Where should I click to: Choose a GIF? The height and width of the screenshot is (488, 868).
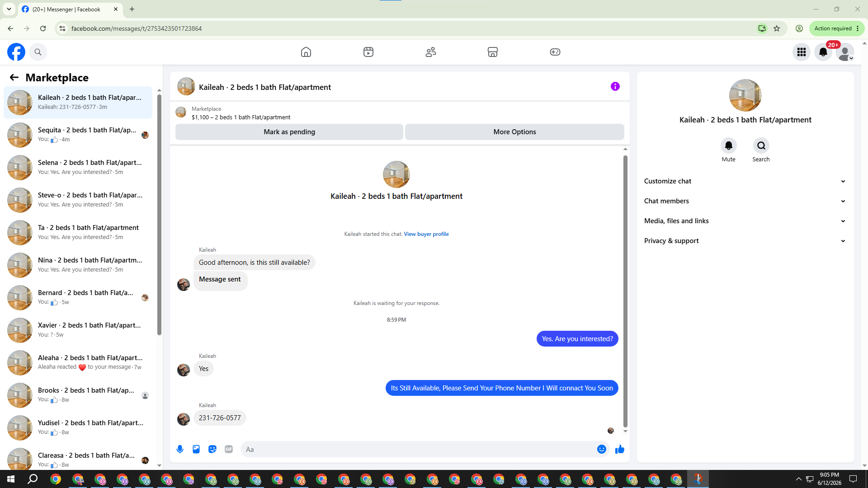click(229, 449)
